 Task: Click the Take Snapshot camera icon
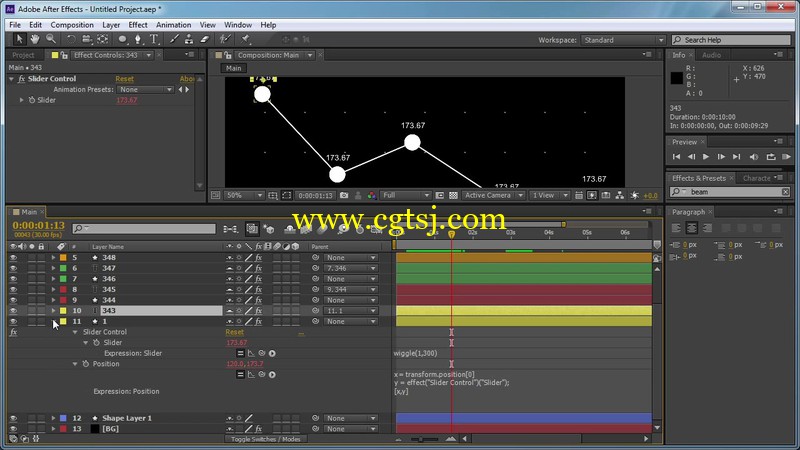(344, 195)
